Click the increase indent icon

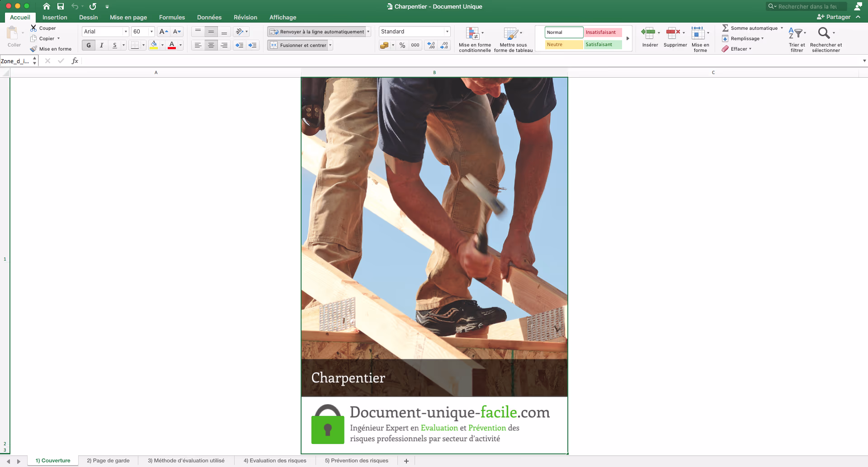click(x=253, y=45)
